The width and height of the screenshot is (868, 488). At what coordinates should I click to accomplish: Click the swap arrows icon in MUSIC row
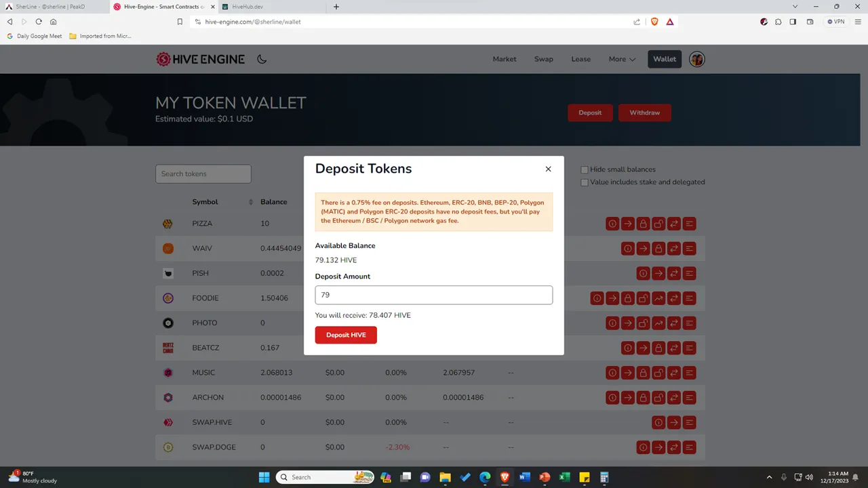[x=674, y=373]
